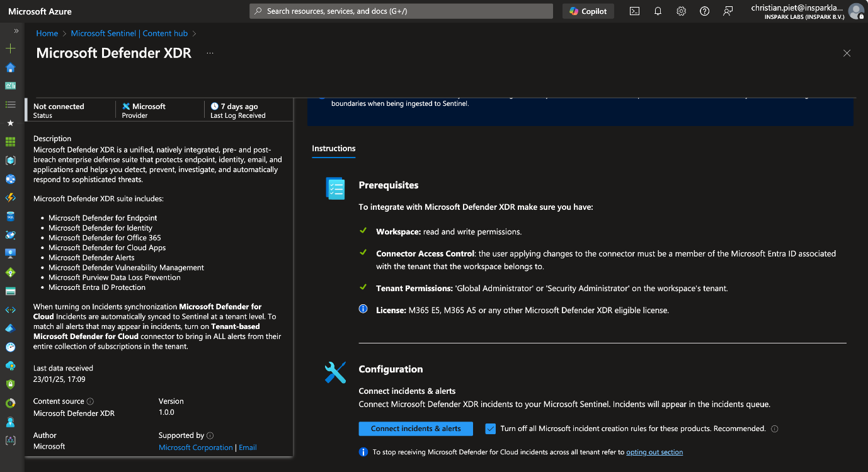The height and width of the screenshot is (472, 868).
Task: Click info icon after the Recommended checkbox label
Action: coord(775,429)
